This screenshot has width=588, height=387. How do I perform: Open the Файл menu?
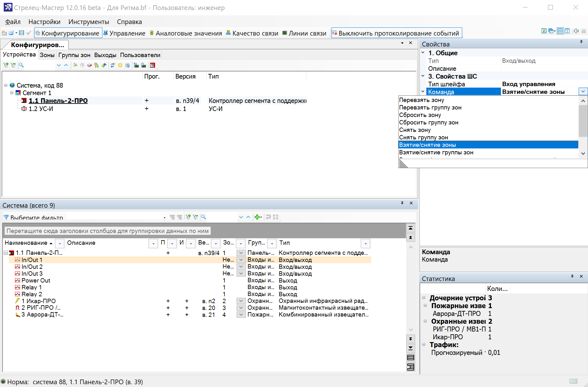[13, 22]
